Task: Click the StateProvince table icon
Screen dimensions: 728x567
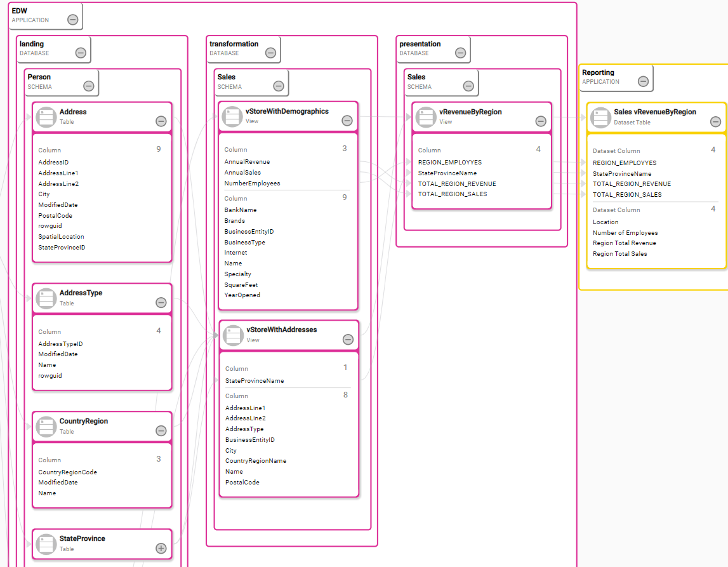Action: pyautogui.click(x=46, y=544)
